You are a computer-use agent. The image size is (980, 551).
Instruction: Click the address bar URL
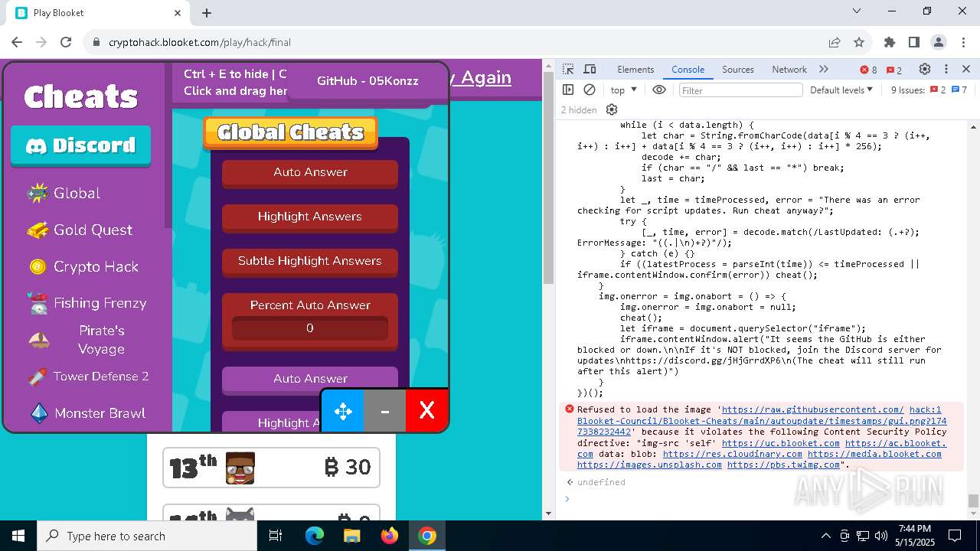pos(200,42)
